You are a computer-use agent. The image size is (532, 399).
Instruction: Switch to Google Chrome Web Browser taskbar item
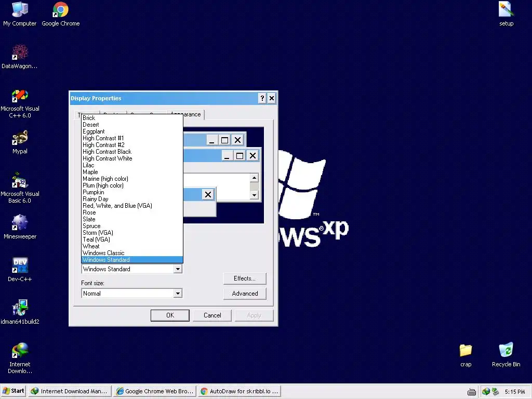[x=155, y=391]
